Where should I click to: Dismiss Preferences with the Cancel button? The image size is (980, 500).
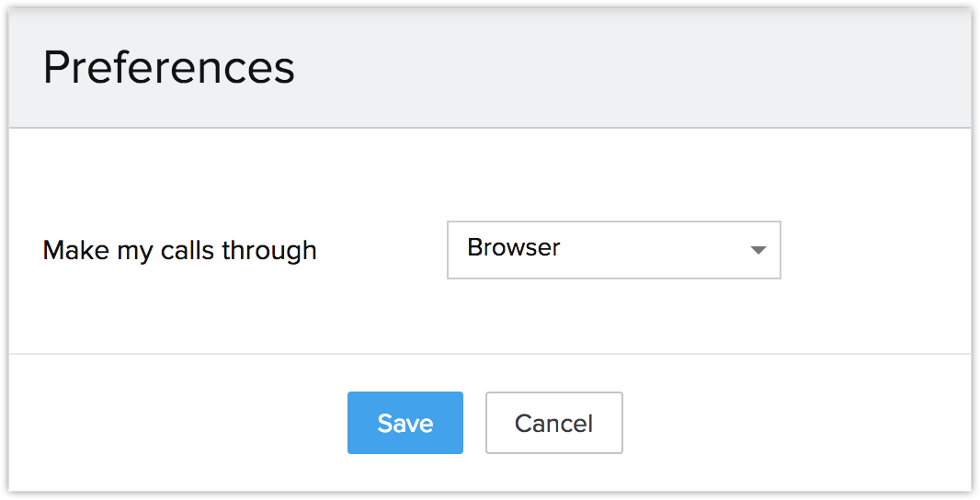tap(553, 423)
